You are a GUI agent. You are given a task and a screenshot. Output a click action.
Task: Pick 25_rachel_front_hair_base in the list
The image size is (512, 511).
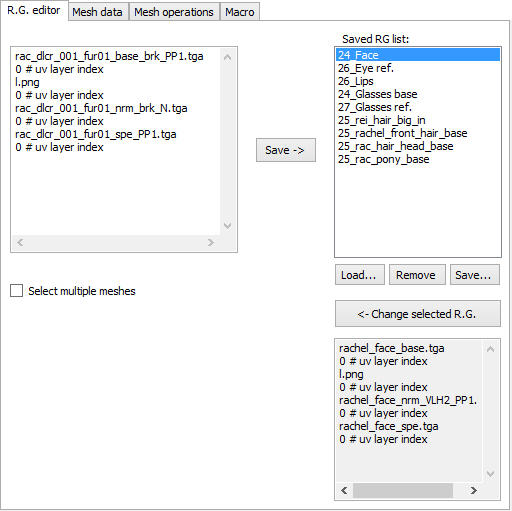[x=418, y=133]
